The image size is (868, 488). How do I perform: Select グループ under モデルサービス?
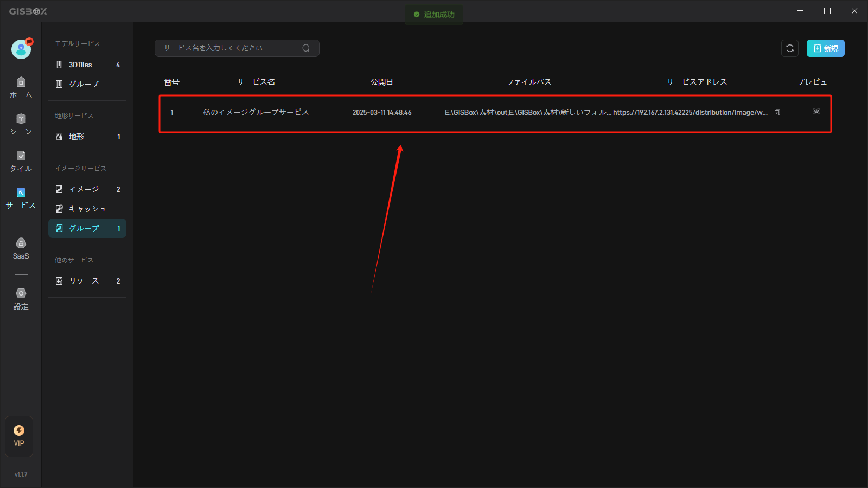coord(87,84)
